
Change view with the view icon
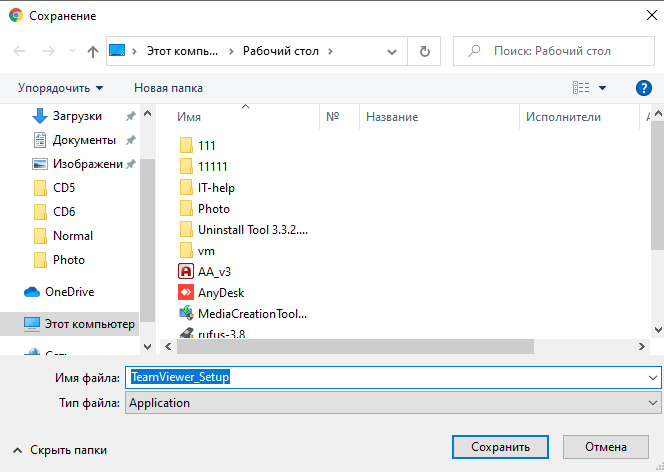(x=581, y=88)
